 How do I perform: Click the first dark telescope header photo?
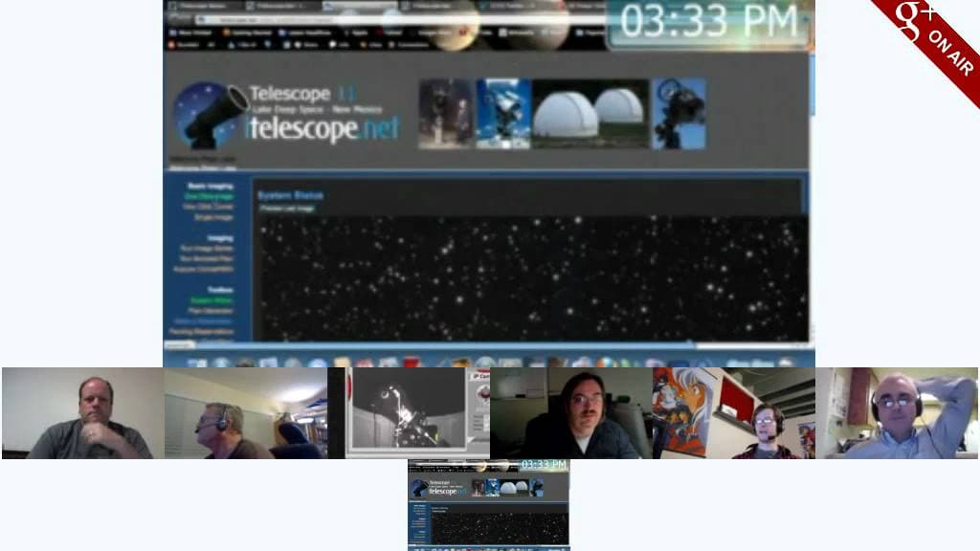pyautogui.click(x=447, y=114)
